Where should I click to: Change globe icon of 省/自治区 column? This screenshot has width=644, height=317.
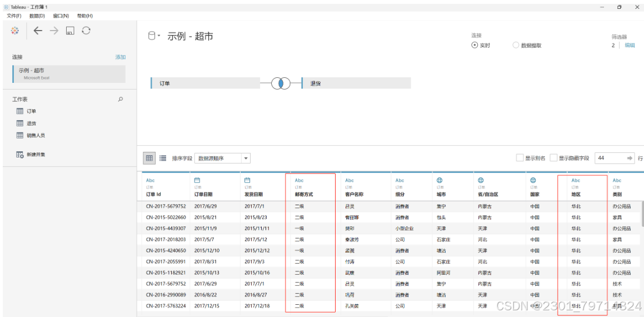(x=481, y=180)
